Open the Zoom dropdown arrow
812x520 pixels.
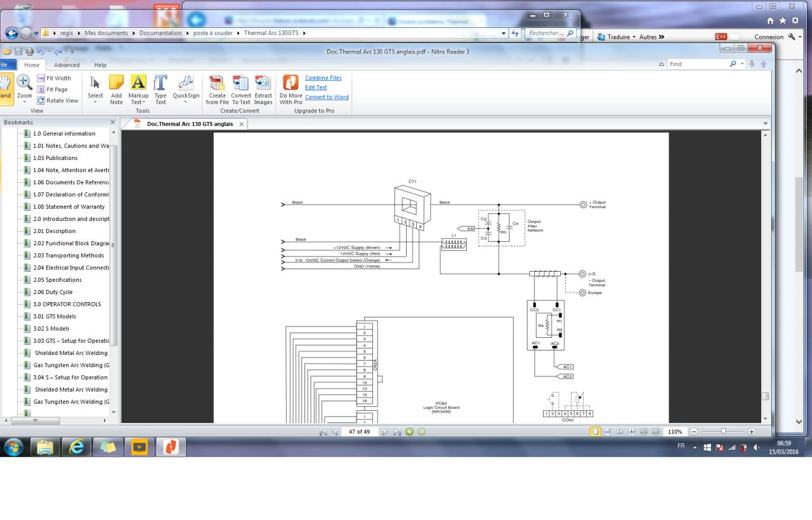tap(24, 102)
